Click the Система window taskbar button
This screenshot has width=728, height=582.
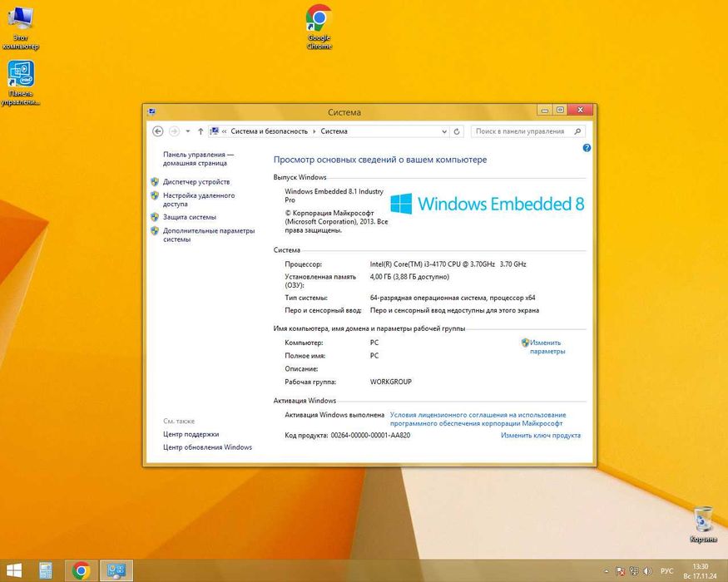click(x=116, y=570)
